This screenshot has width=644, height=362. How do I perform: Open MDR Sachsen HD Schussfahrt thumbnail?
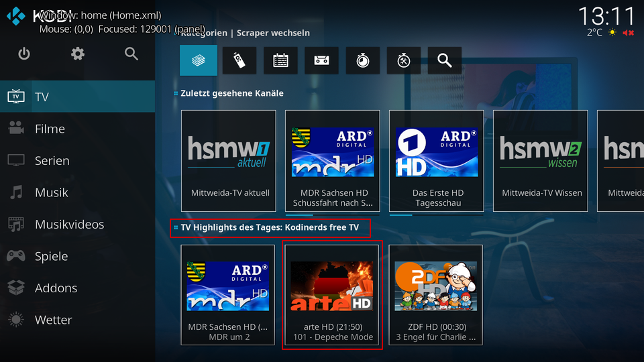tap(333, 161)
